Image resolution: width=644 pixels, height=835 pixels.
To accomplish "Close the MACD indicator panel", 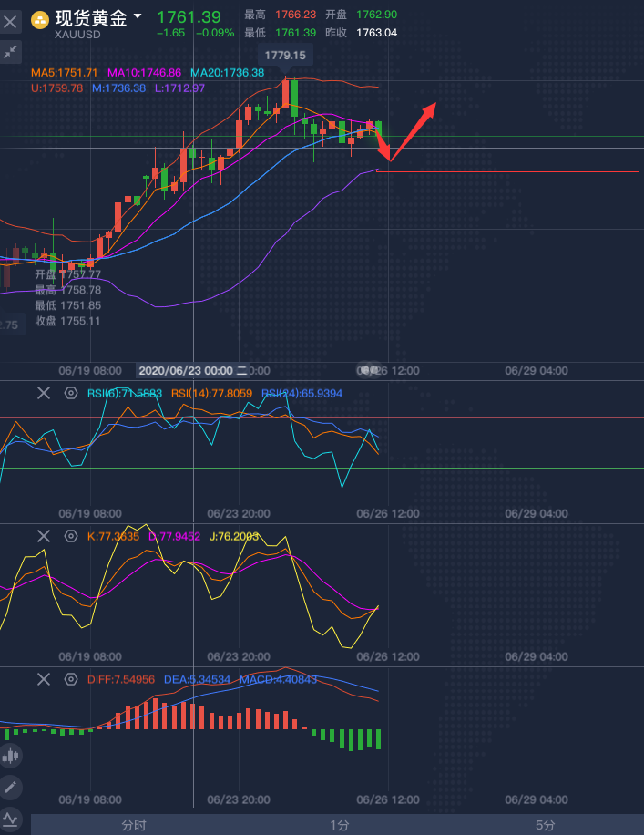I will tap(43, 679).
